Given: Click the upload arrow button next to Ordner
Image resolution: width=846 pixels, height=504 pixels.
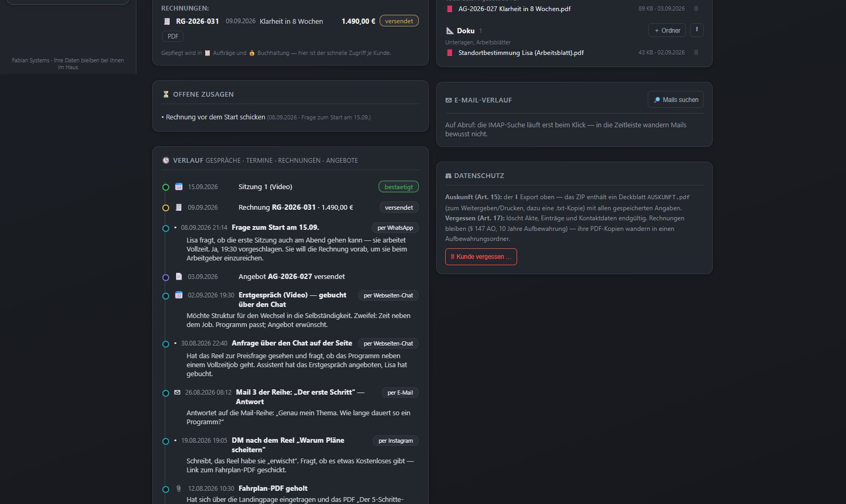Looking at the screenshot, I should (x=696, y=30).
